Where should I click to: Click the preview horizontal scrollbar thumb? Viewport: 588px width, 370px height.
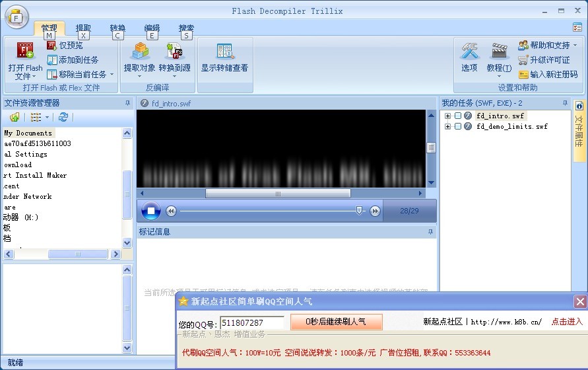(x=278, y=194)
